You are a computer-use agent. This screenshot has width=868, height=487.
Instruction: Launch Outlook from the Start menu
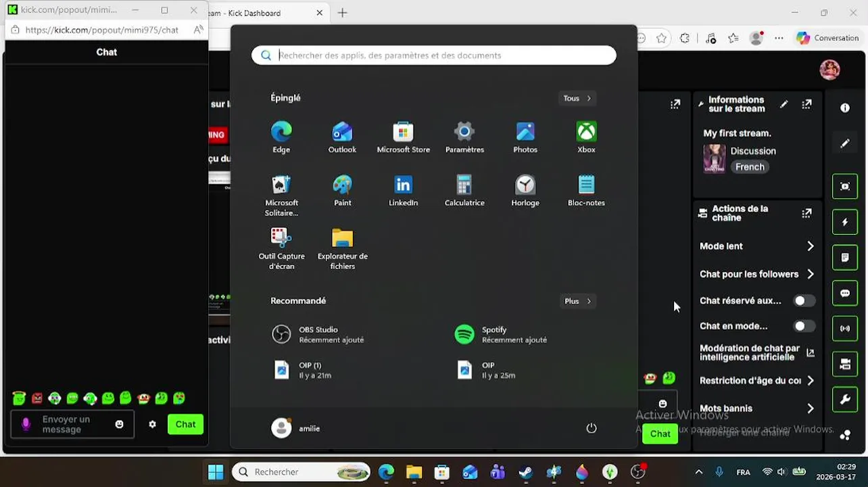(x=342, y=137)
